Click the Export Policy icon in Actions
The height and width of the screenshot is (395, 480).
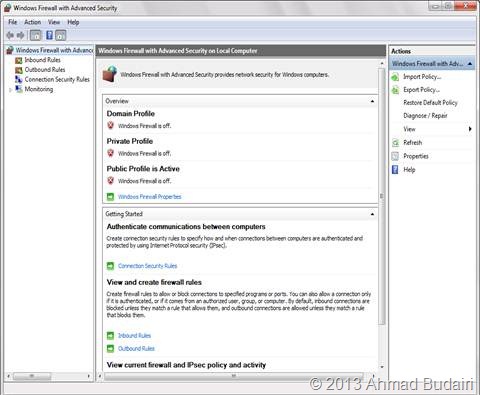(x=395, y=90)
